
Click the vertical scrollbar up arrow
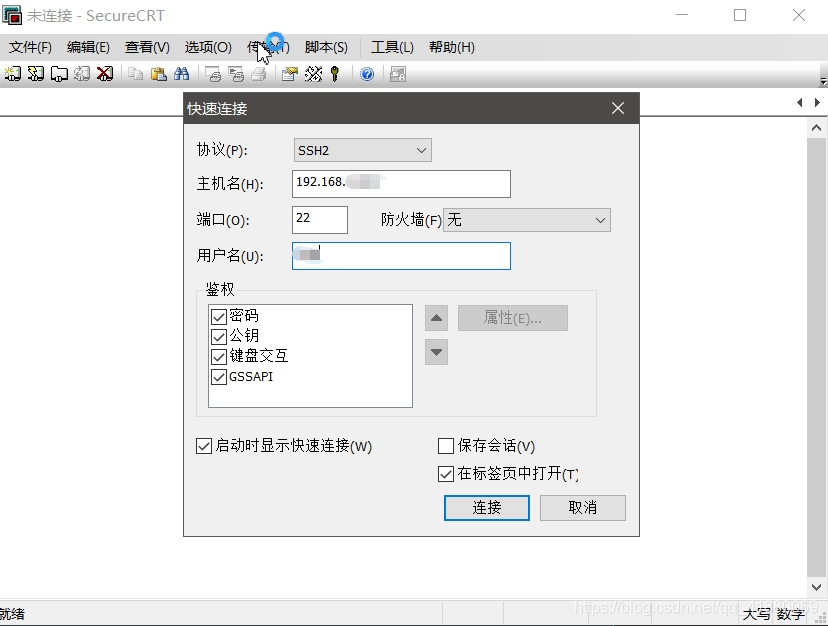point(816,128)
